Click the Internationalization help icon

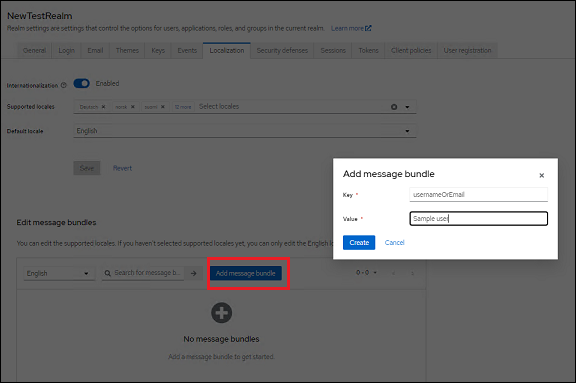64,85
